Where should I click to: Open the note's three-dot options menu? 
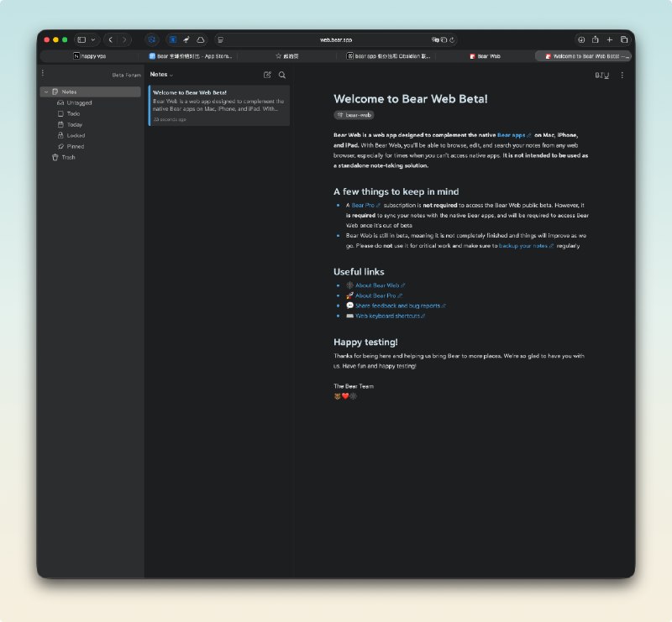point(622,75)
